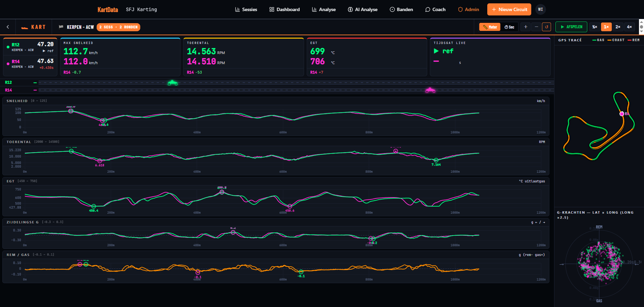644x307 pixels.
Task: Set playback speed to 2x
Action: 617,27
